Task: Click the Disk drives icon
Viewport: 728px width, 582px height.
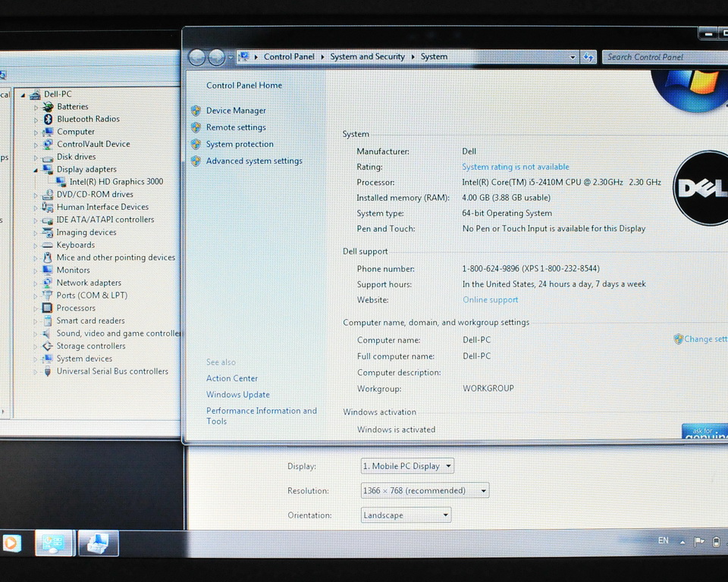Action: point(48,157)
